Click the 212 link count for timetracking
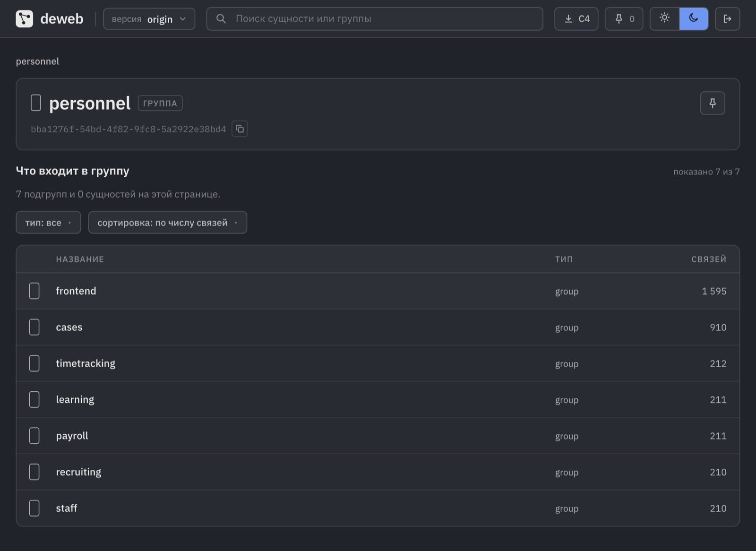Image resolution: width=756 pixels, height=551 pixels. coord(718,363)
